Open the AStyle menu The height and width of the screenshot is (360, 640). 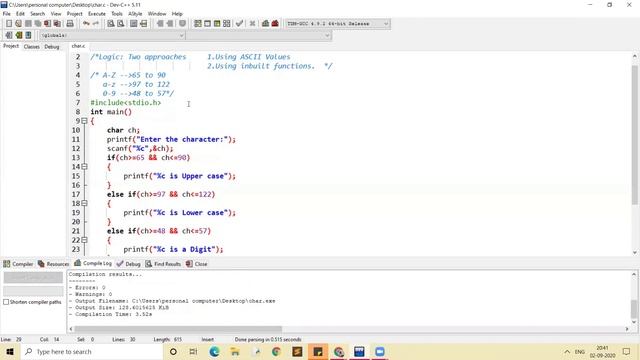(135, 14)
